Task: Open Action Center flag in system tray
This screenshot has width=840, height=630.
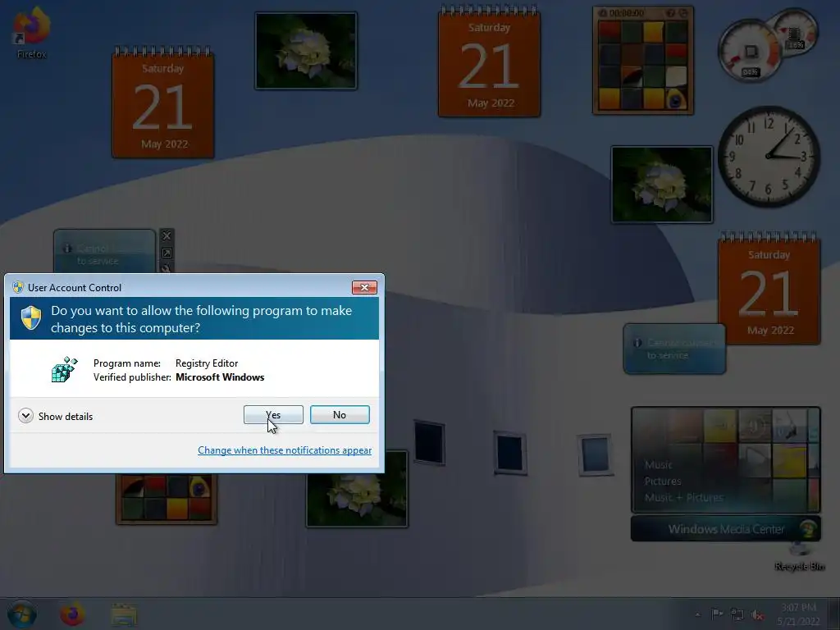Action: point(717,614)
